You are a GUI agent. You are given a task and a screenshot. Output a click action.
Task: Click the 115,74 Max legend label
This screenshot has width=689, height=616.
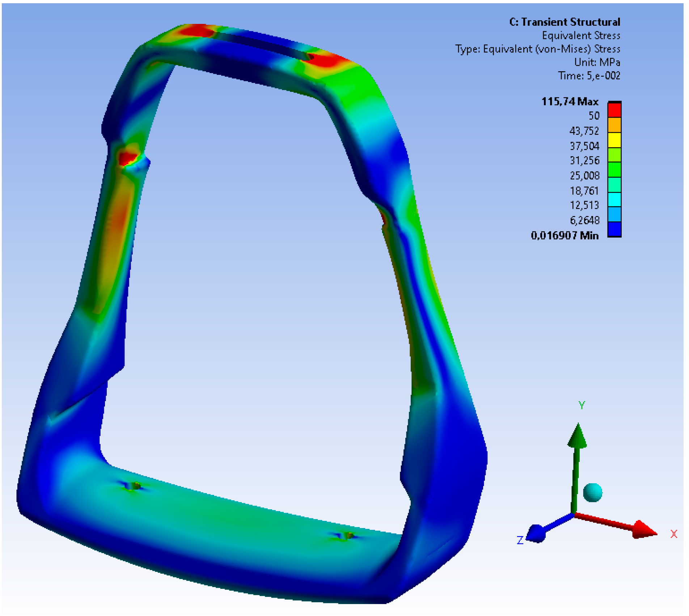coord(570,102)
